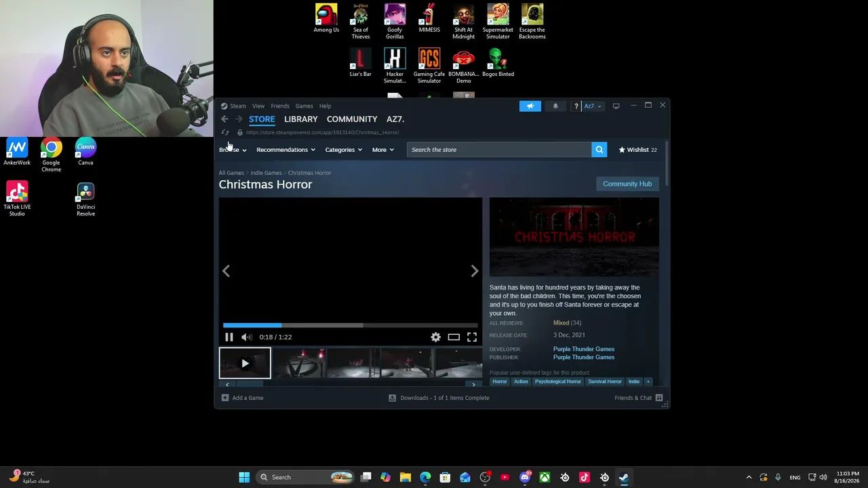Image resolution: width=868 pixels, height=488 pixels.
Task: Show hidden system tray icons
Action: click(x=749, y=477)
